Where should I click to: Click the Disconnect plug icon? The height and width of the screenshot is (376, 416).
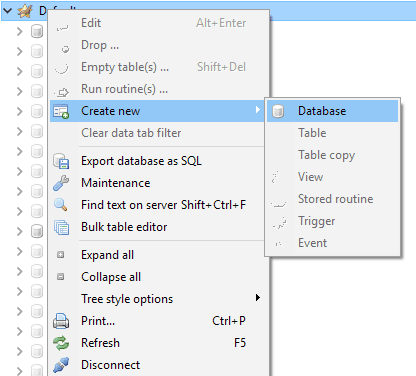[61, 365]
